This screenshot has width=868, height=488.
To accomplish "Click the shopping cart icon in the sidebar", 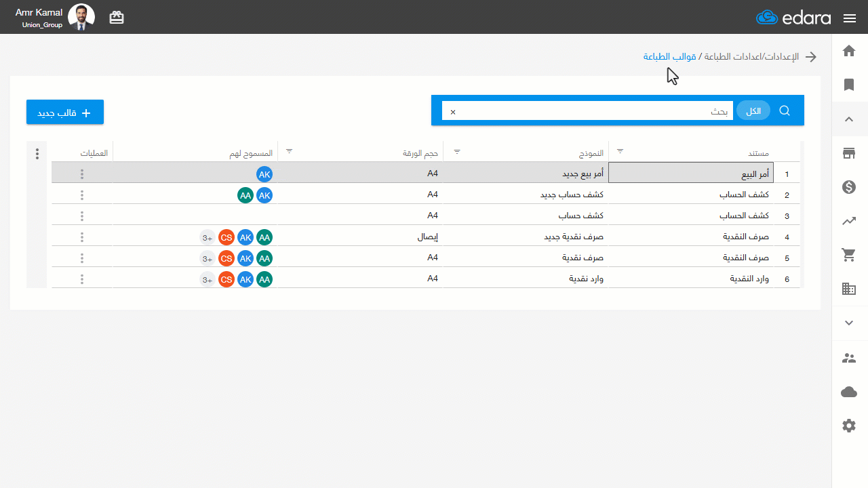I will [x=849, y=255].
